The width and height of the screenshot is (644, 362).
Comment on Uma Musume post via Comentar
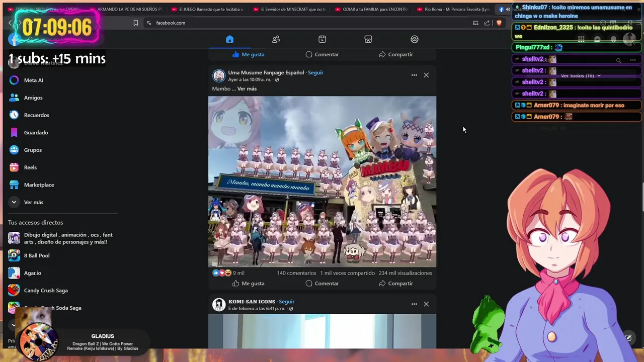pyautogui.click(x=322, y=284)
